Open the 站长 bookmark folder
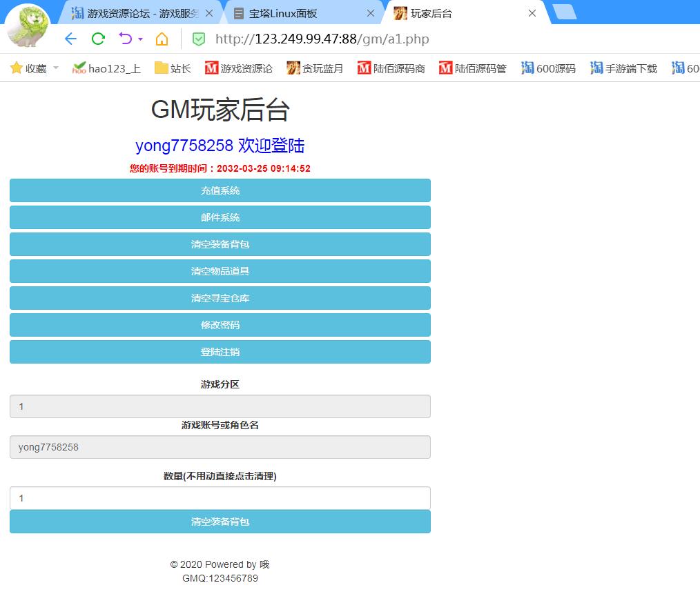This screenshot has width=700, height=614. click(173, 68)
